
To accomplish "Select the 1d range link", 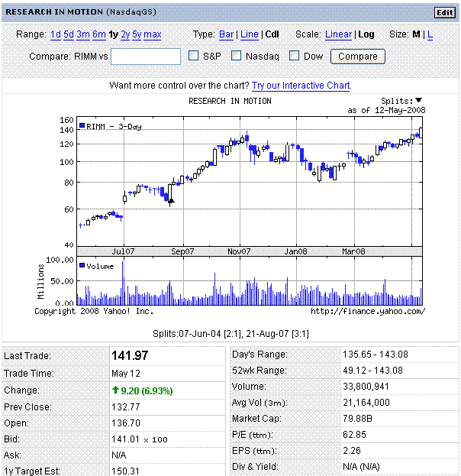I will (x=56, y=34).
